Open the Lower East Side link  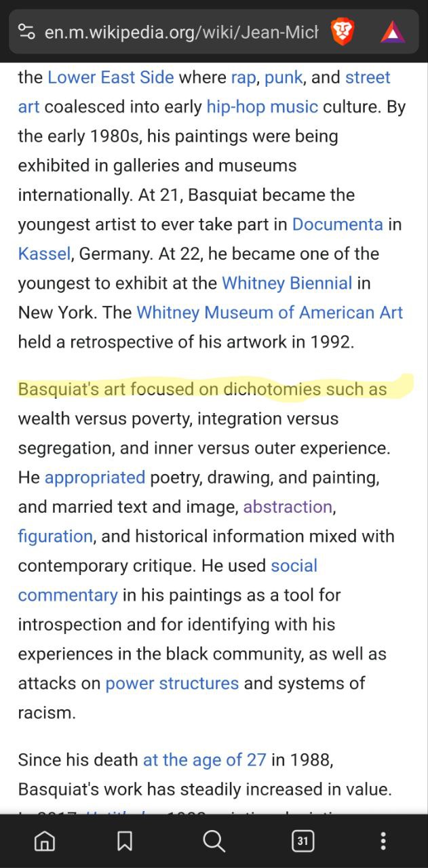tap(111, 77)
